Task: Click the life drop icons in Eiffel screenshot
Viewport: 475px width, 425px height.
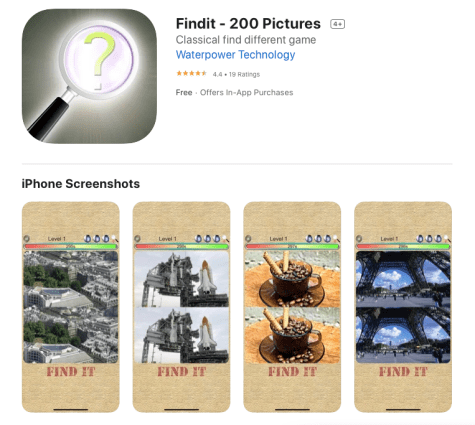Action: (x=429, y=239)
